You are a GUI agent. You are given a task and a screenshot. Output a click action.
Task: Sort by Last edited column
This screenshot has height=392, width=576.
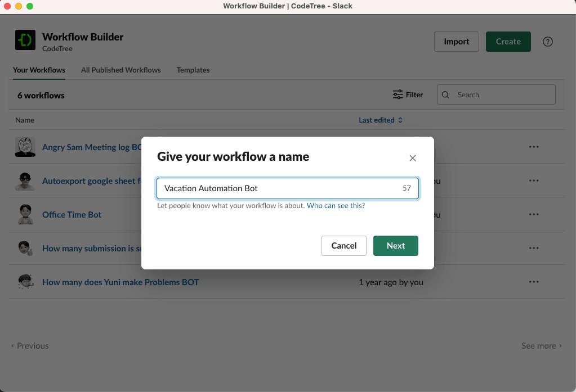[381, 120]
